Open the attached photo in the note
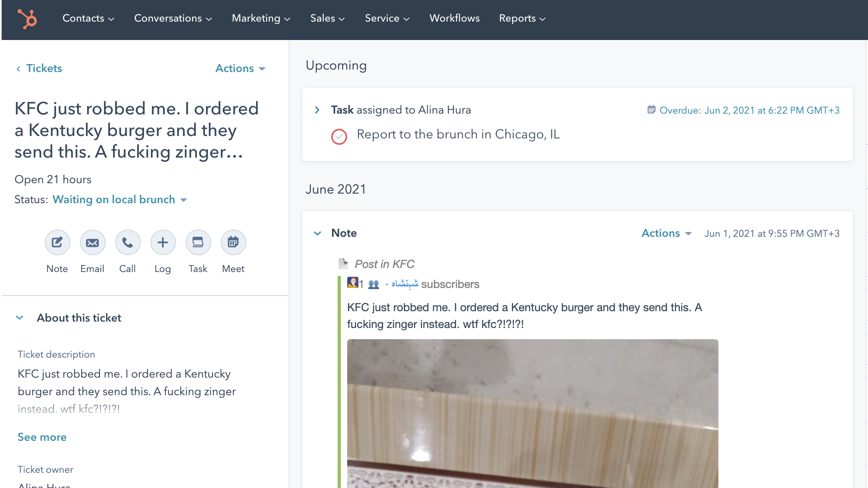Viewport: 868px width, 488px height. coord(532,412)
